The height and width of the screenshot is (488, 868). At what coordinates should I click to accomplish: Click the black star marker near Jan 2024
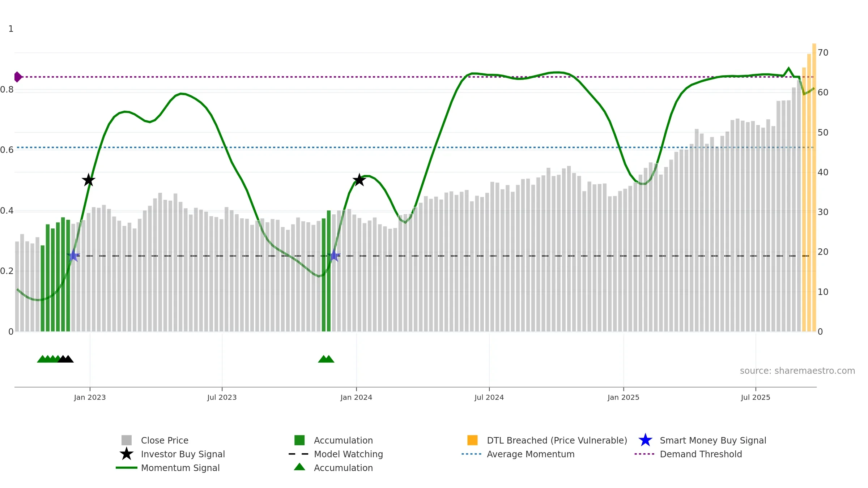pos(359,180)
